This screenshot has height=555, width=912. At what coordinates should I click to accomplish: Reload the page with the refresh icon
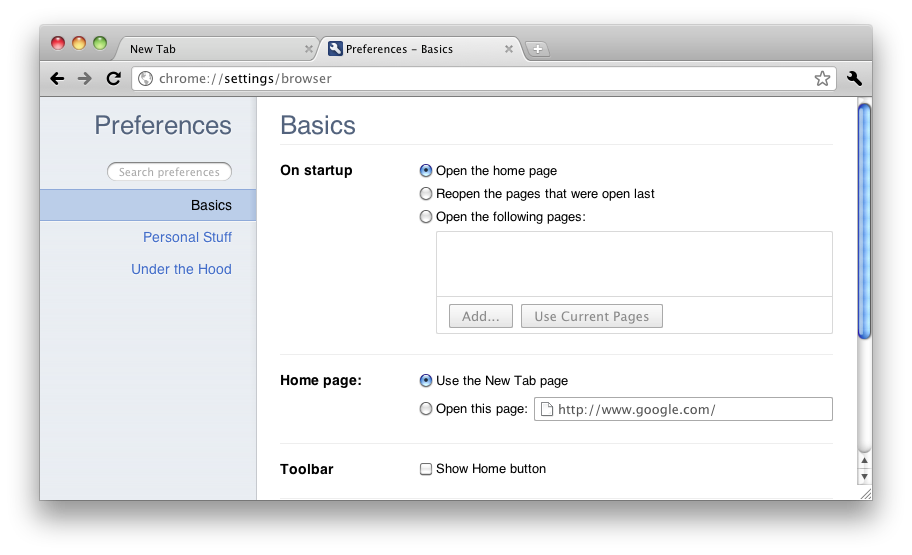pyautogui.click(x=114, y=78)
